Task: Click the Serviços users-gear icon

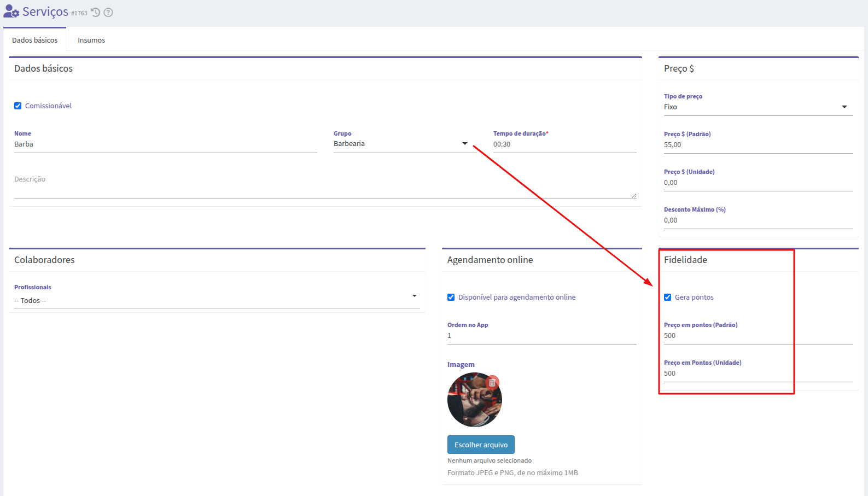Action: tap(11, 11)
